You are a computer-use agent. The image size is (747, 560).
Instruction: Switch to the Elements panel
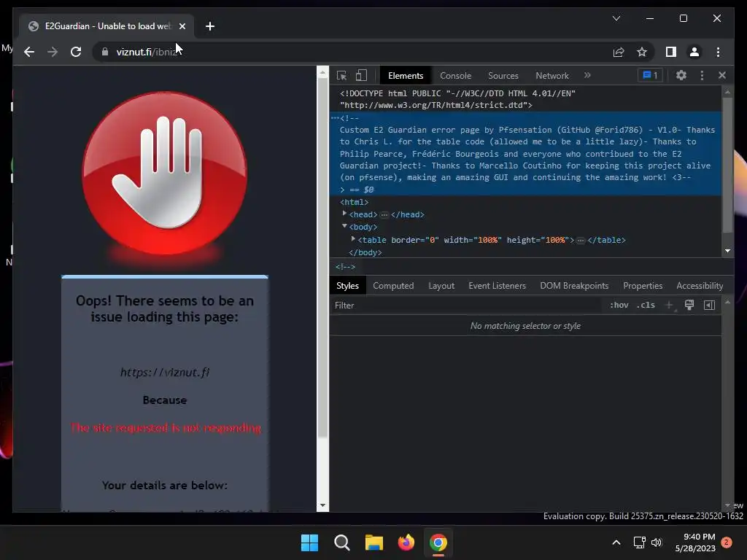[x=406, y=76]
